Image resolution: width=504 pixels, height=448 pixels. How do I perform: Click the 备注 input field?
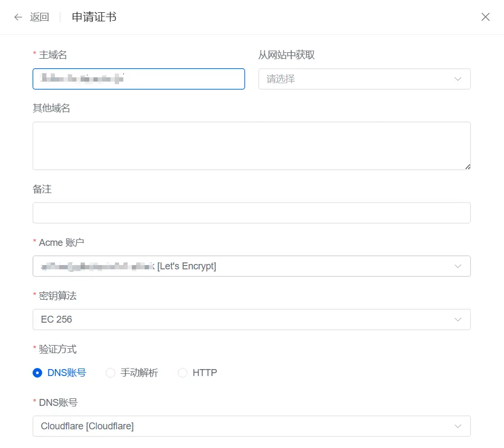[x=251, y=213]
